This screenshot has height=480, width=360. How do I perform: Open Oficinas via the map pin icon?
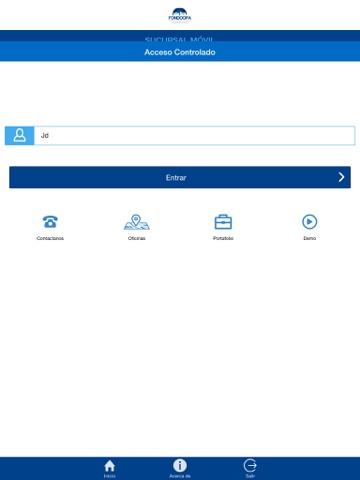(137, 222)
